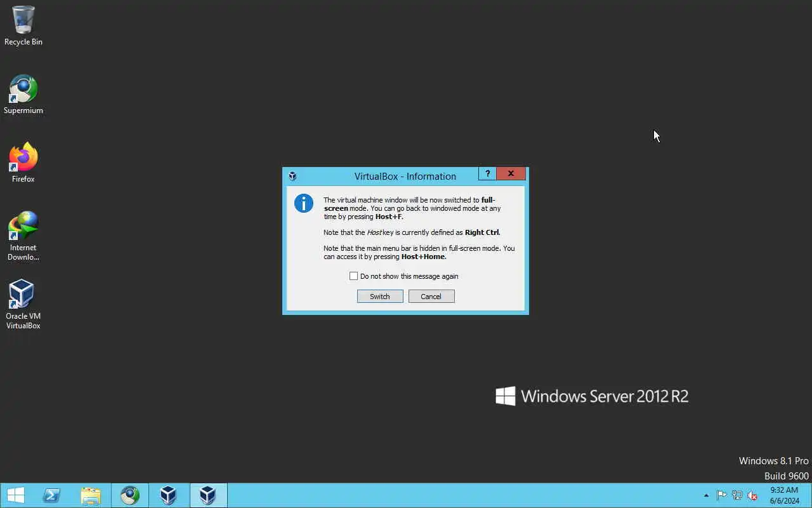This screenshot has height=508, width=812.
Task: Select the Firefox desktop shortcut
Action: pos(23,163)
